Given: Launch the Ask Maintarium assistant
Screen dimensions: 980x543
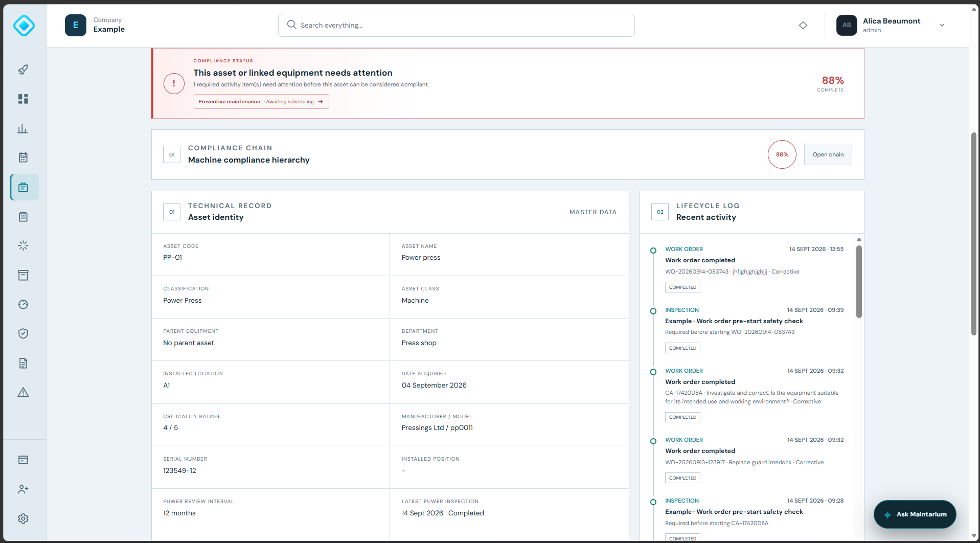Looking at the screenshot, I should pos(915,514).
